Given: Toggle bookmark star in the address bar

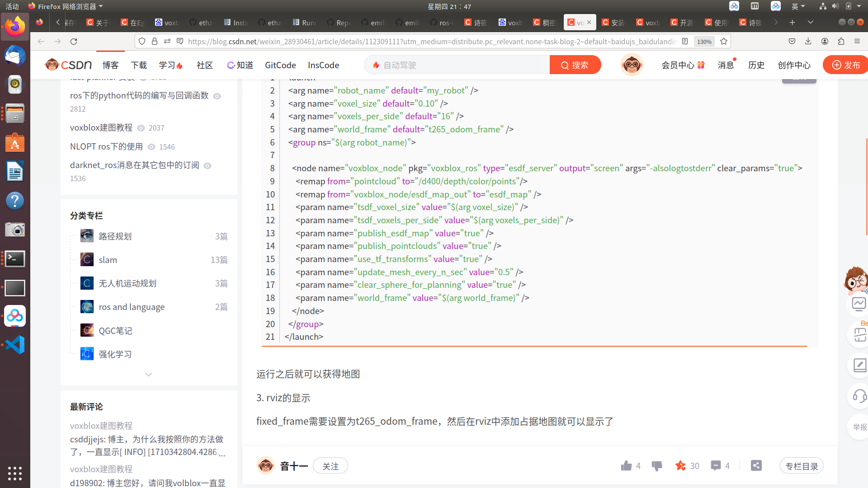Looking at the screenshot, I should tap(724, 41).
